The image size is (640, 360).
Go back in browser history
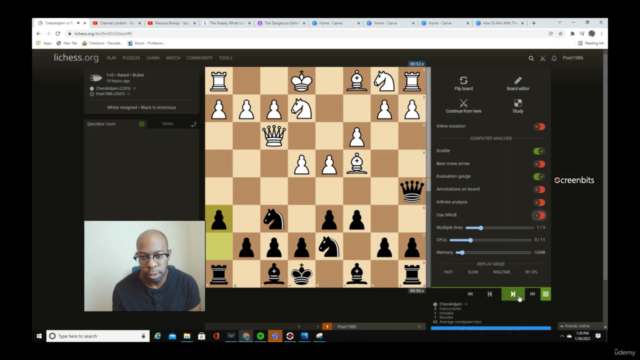pyautogui.click(x=39, y=33)
